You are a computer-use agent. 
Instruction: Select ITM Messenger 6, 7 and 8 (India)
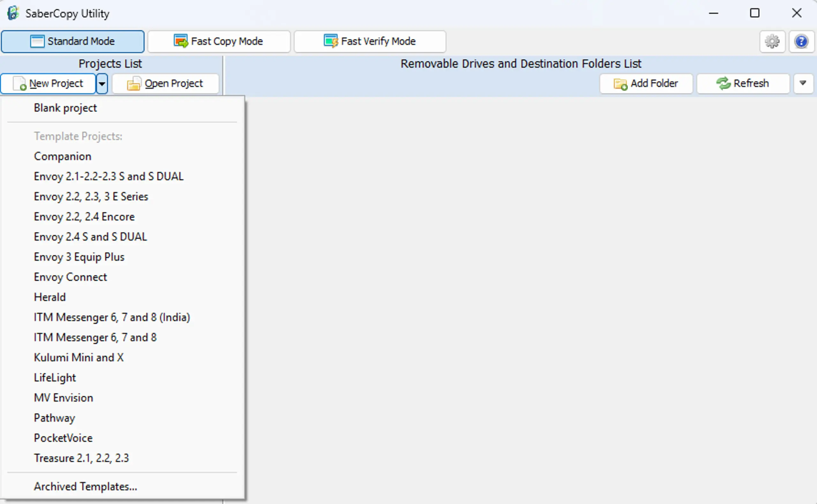123,317
